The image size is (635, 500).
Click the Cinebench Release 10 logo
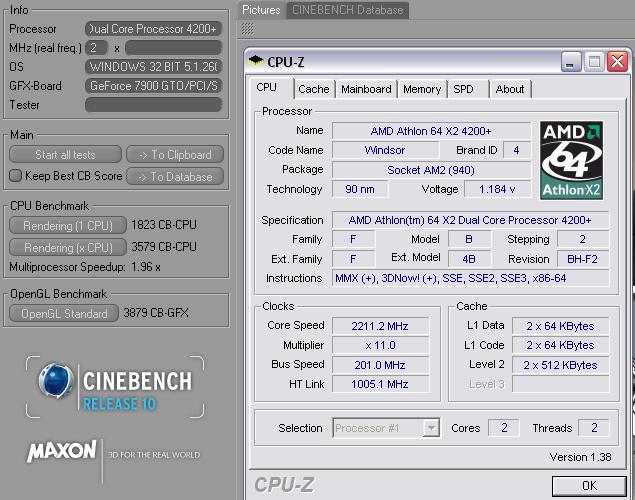(x=115, y=387)
